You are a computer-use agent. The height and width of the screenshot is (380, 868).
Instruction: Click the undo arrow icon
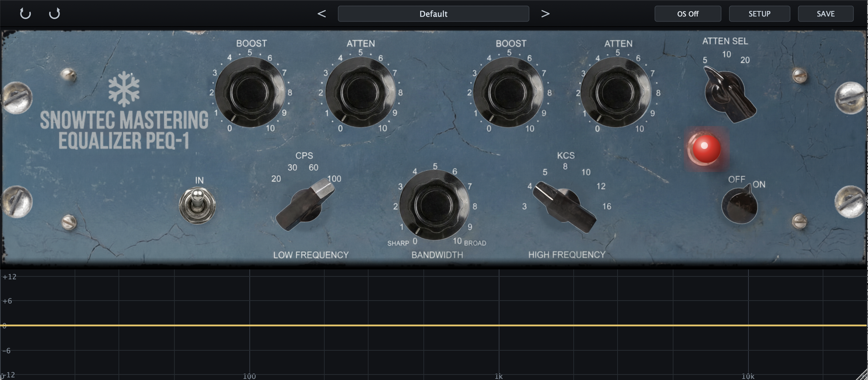click(25, 14)
